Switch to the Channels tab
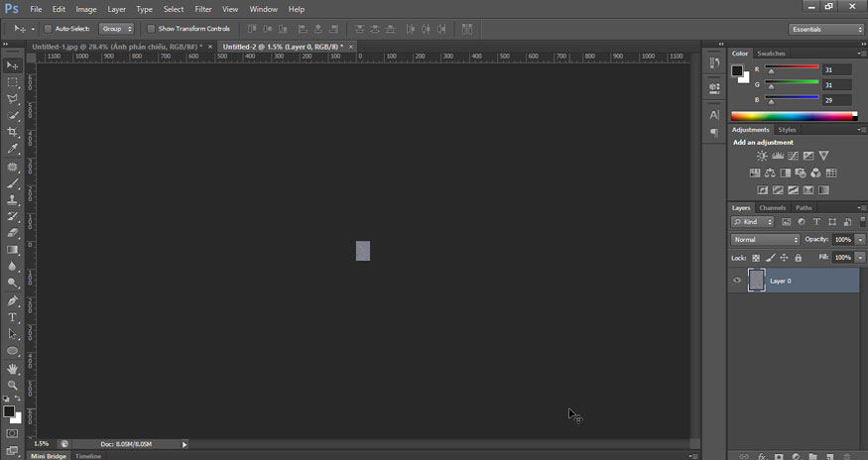This screenshot has width=868, height=460. [x=772, y=208]
